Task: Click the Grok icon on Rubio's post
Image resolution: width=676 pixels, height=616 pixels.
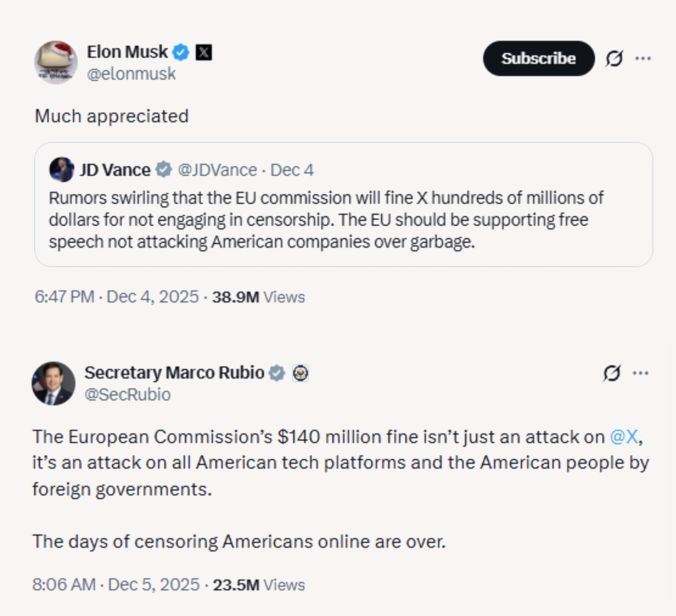Action: pos(612,373)
